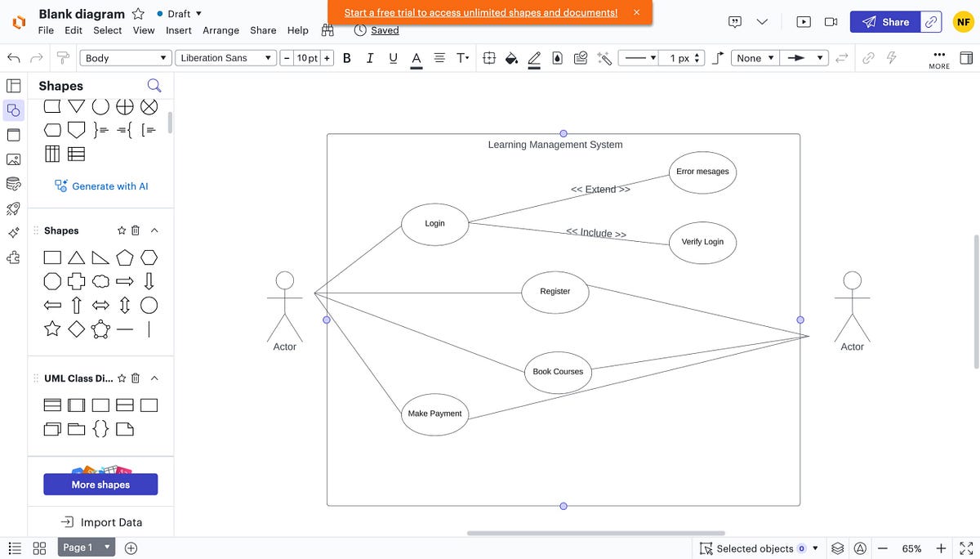Open the File menu
Image resolution: width=980 pixels, height=559 pixels.
pyautogui.click(x=45, y=30)
